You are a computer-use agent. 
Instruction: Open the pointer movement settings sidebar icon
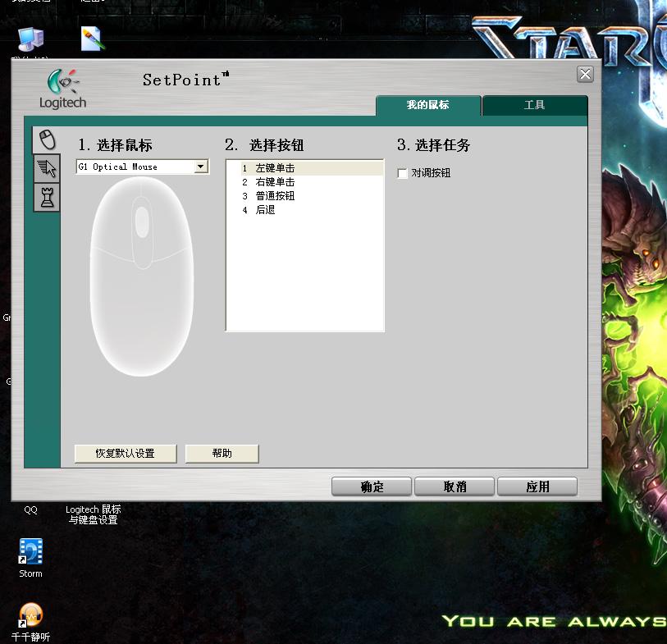click(47, 169)
